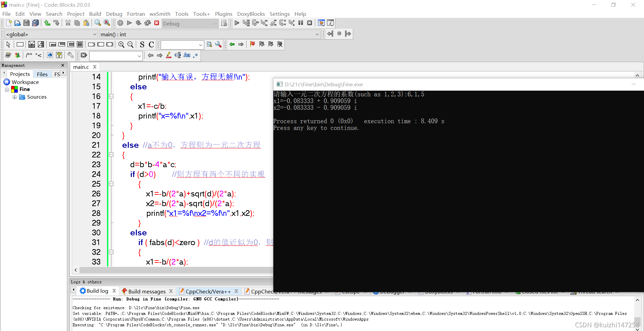The height and width of the screenshot is (331, 644).
Task: Close the main.c editor tab
Action: [95, 67]
